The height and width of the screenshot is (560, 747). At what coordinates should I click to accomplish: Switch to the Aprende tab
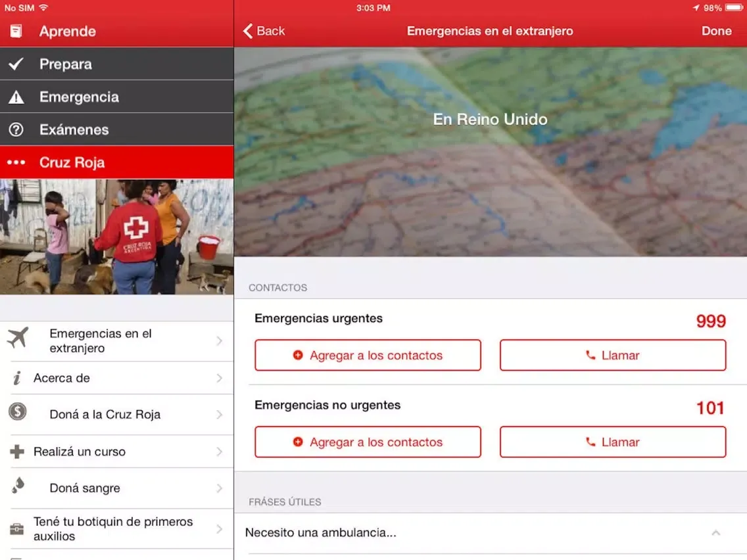(117, 31)
